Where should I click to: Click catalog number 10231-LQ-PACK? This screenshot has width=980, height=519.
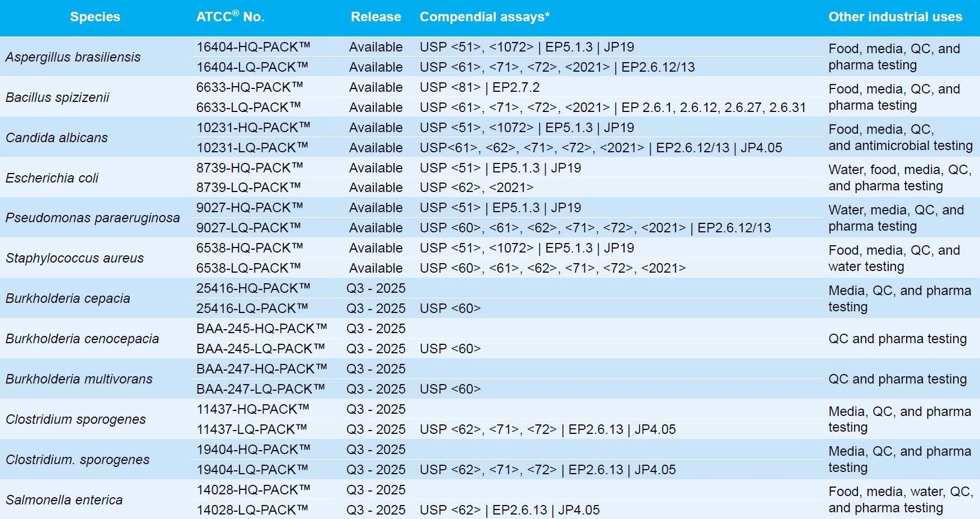(x=252, y=148)
